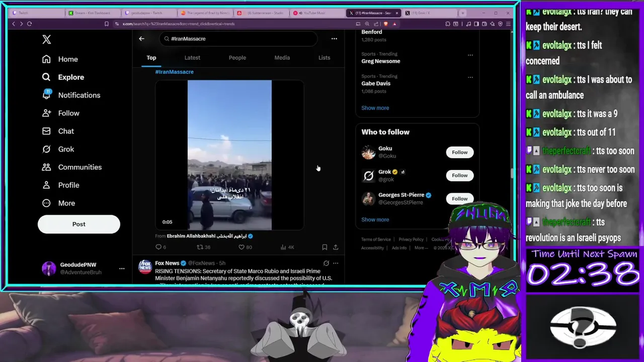Switch to the Top tab

(151, 58)
